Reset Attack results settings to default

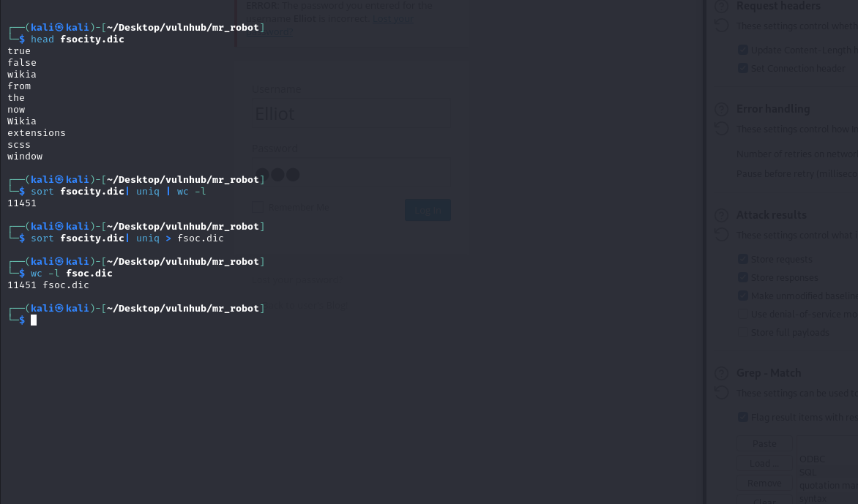[x=720, y=234]
